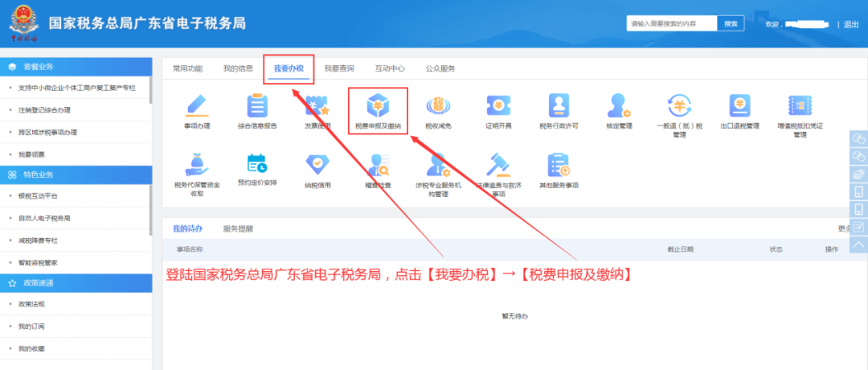Open 增值税抵扣凭证管理 icon
The width and height of the screenshot is (868, 370).
800,105
